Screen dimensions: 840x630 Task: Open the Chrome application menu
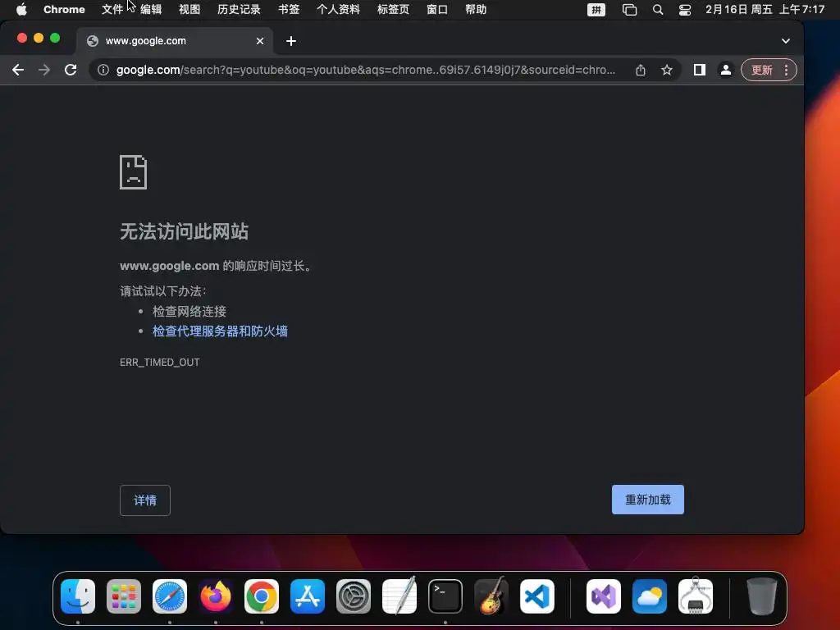coord(64,10)
